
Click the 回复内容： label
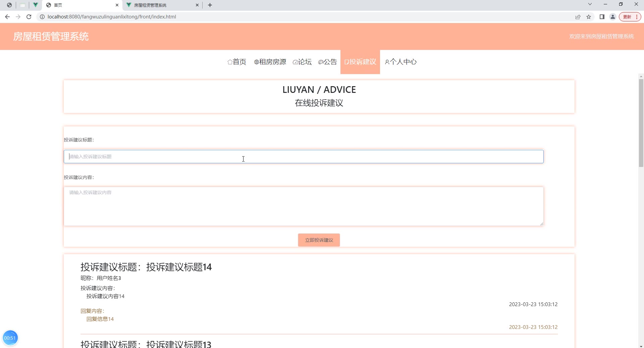tap(92, 311)
